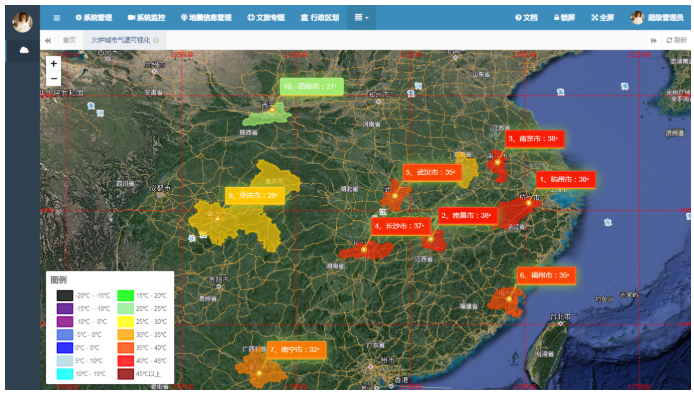Click the red 40℃ to 45℃ swatch

[126, 361]
